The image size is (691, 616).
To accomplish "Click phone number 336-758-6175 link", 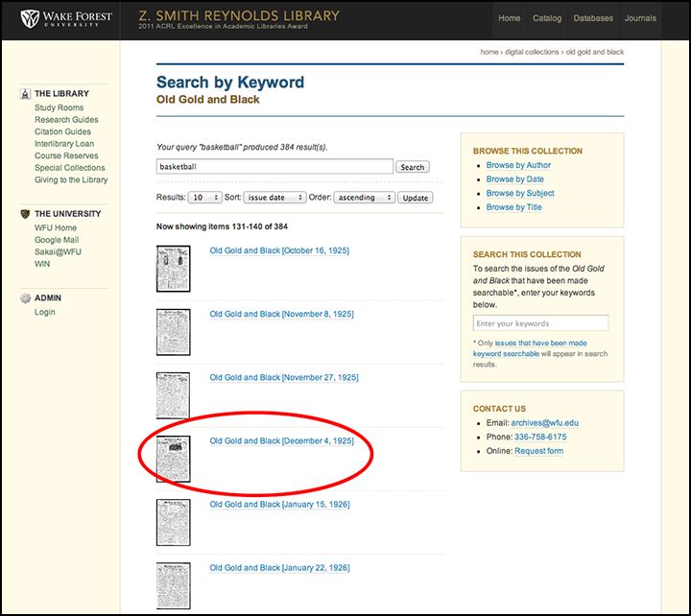I will tap(540, 438).
